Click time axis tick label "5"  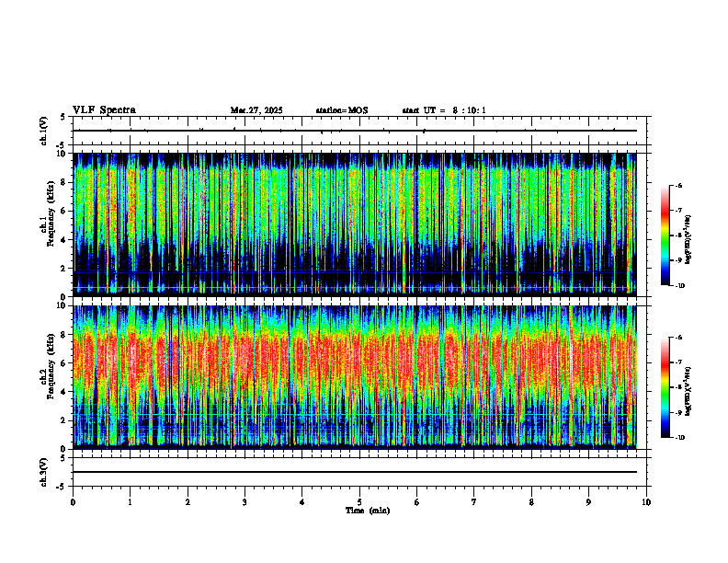pos(359,502)
